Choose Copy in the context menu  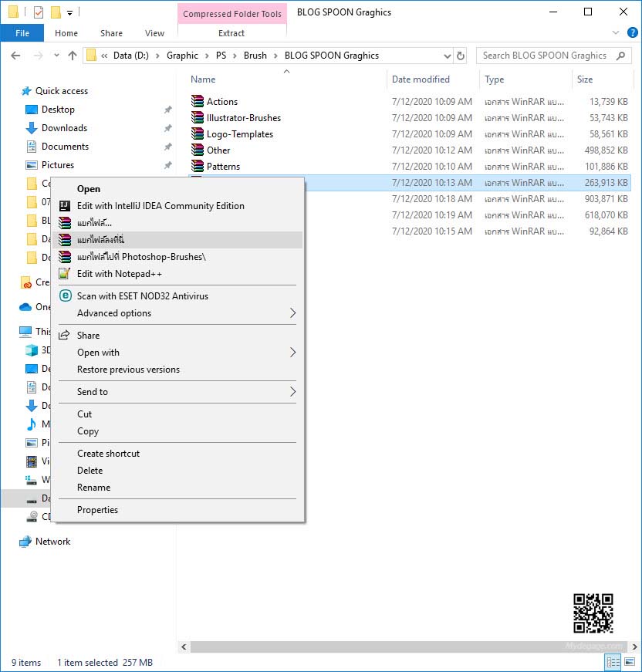tap(177, 431)
